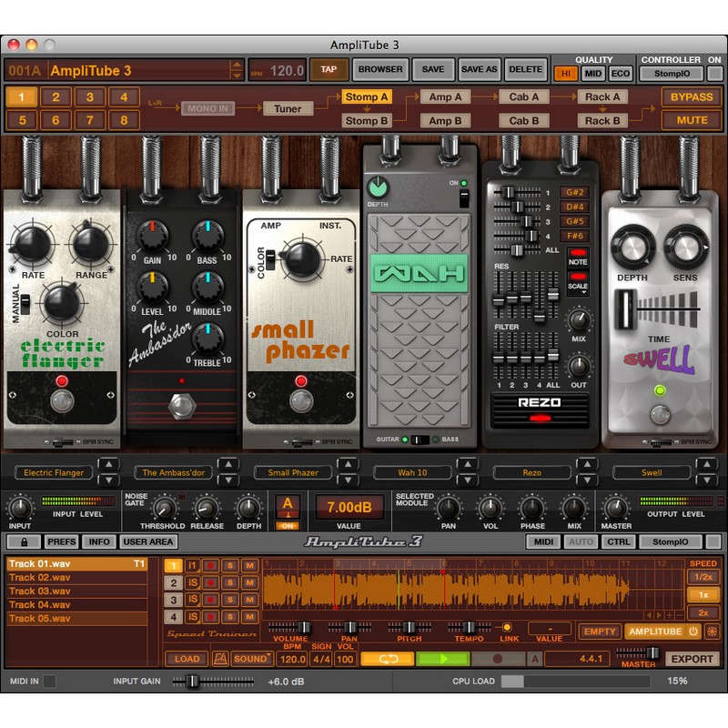
Task: Open the Small Phazer slot selector
Action: 293,472
